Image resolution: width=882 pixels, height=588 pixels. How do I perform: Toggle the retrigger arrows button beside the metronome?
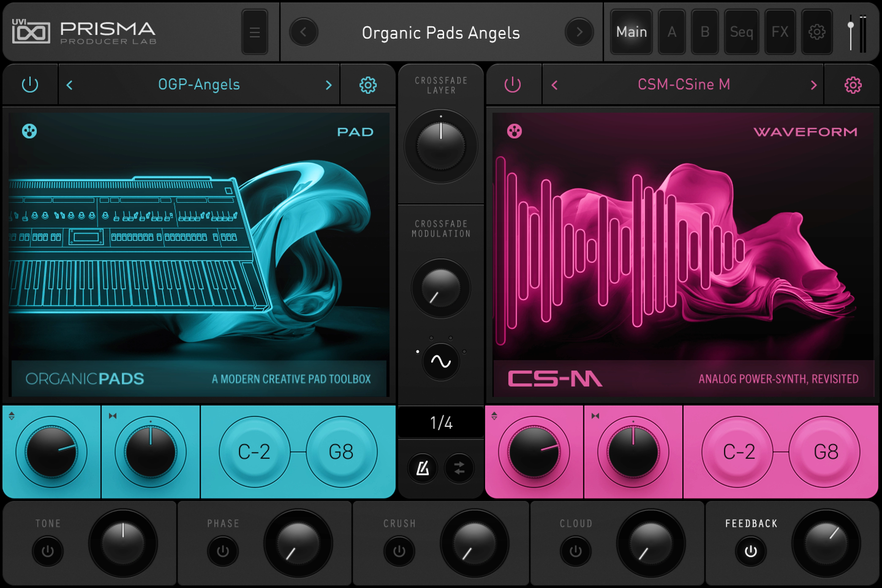click(459, 468)
